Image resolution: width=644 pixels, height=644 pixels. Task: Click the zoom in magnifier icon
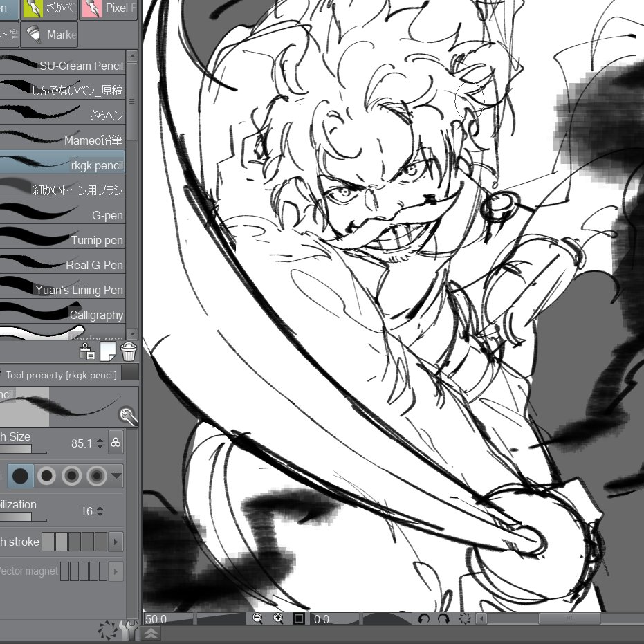click(x=278, y=618)
